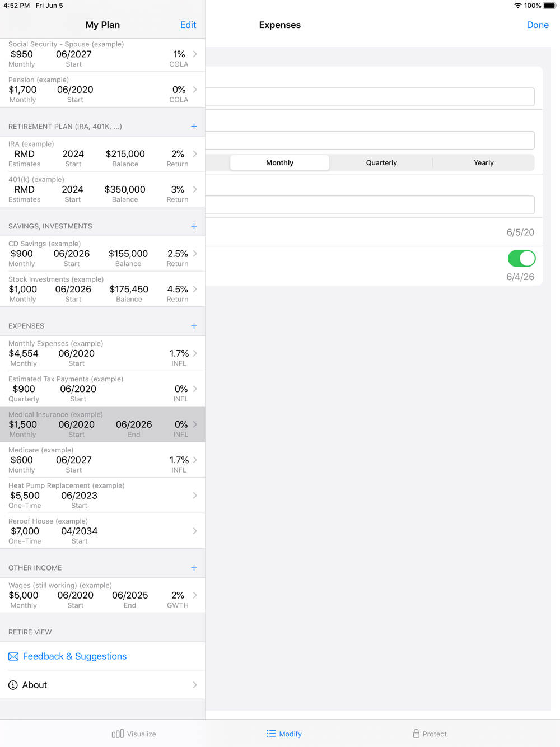Add a savings or investments entry
560x747 pixels.
(x=194, y=226)
